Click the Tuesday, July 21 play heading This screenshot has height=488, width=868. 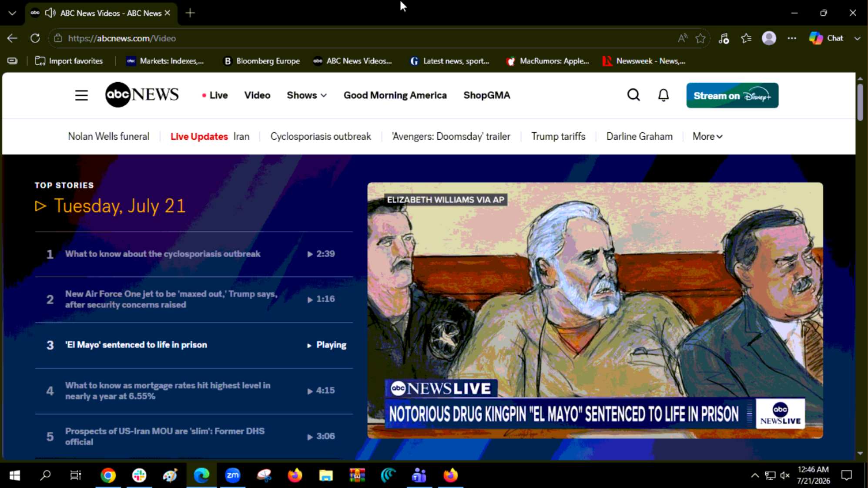(x=111, y=206)
